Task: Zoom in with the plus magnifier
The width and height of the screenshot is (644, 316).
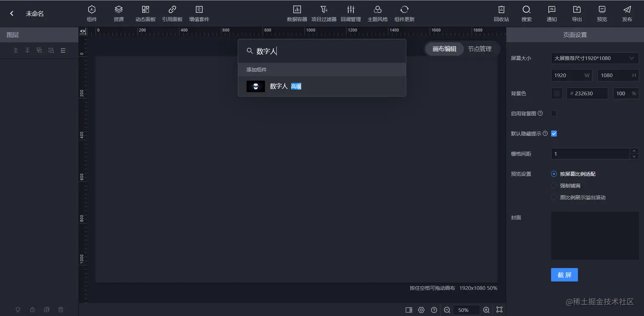Action: pyautogui.click(x=486, y=310)
